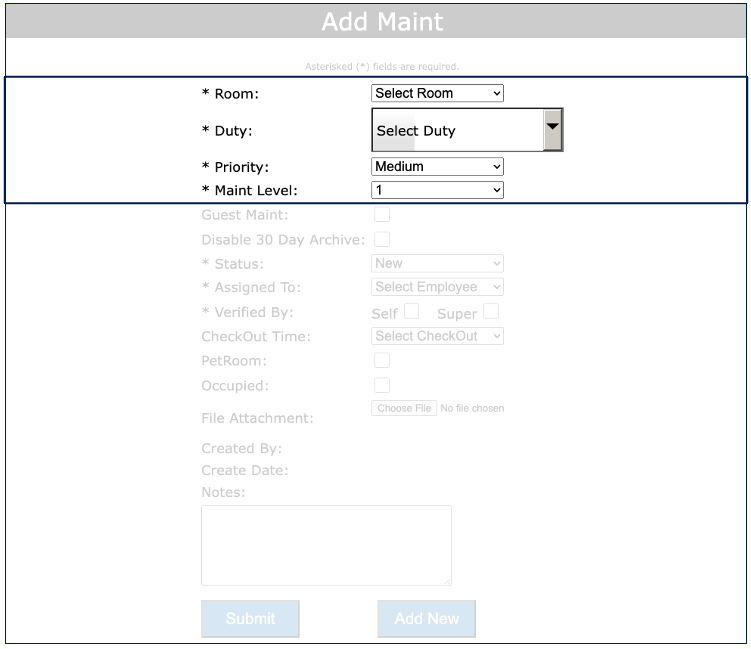The image size is (751, 649).
Task: Click the Add Maint header title
Action: click(x=382, y=22)
